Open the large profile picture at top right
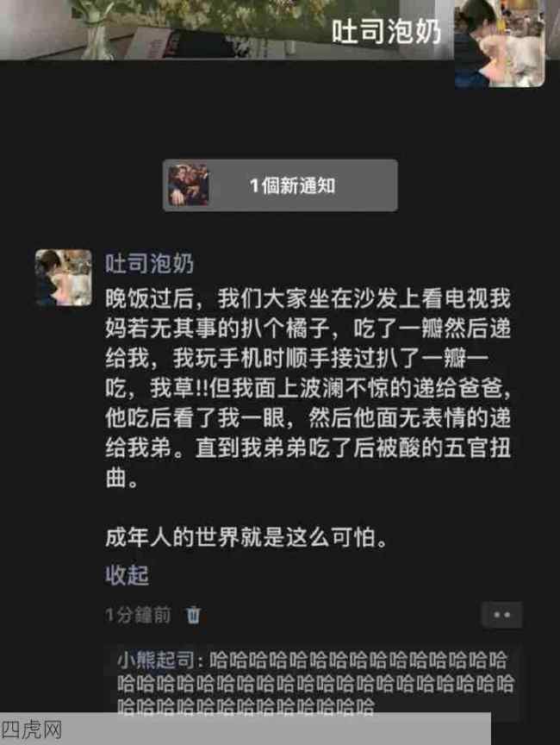The height and width of the screenshot is (745, 560). 500,43
